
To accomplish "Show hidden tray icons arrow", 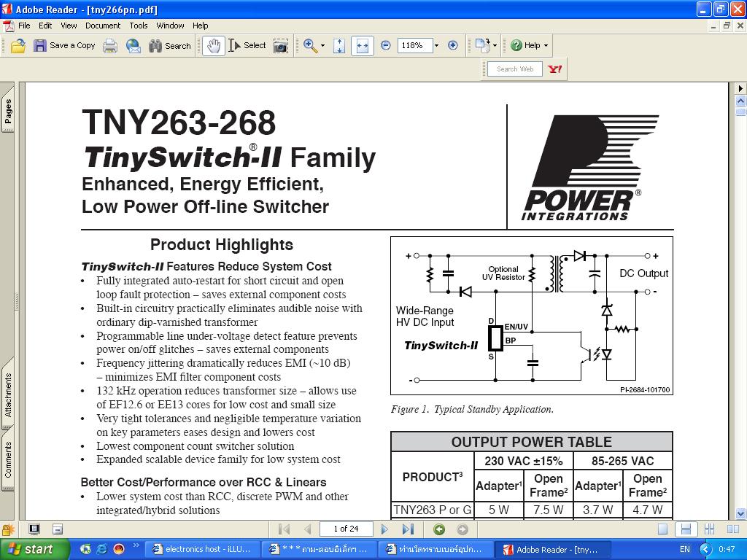I will coord(705,550).
